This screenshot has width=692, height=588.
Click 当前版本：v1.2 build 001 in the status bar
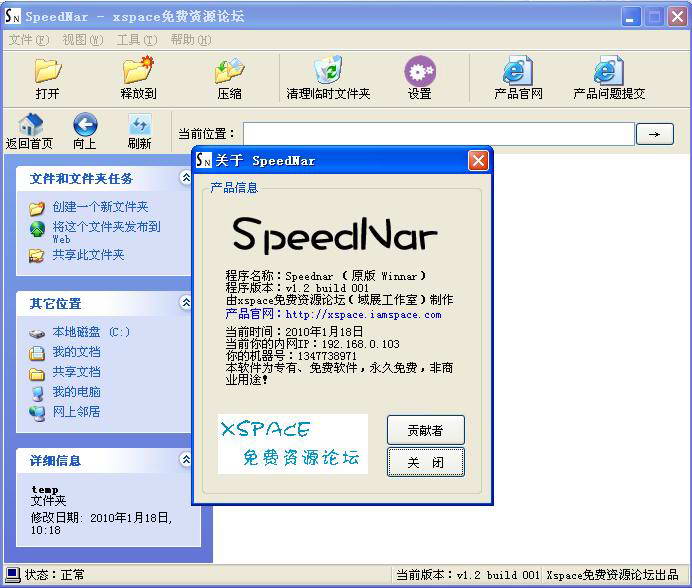coord(467,575)
